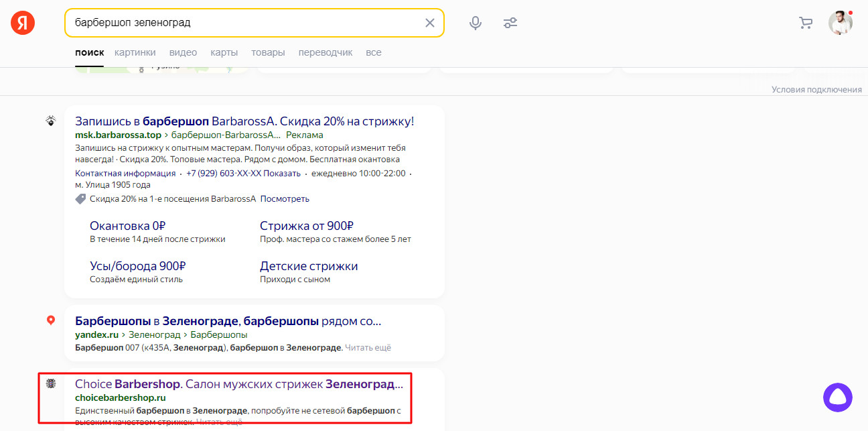Screen dimensions: 868x431
Task: Open Условия подключения link
Action: point(816,89)
